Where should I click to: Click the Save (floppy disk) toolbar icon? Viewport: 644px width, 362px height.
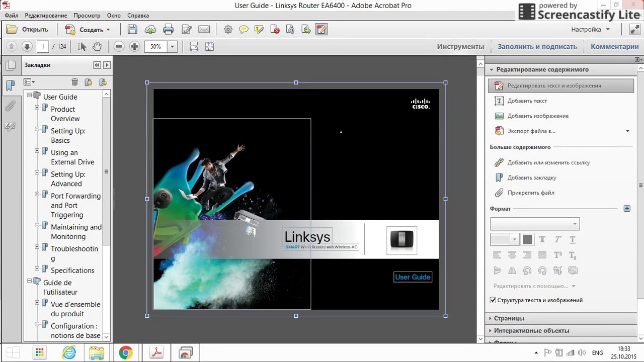[x=132, y=30]
